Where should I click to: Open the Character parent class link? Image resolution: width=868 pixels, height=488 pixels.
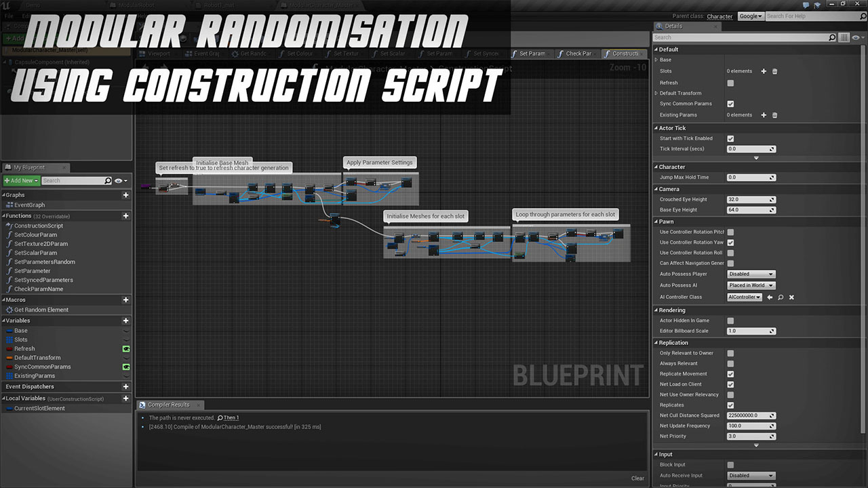[719, 16]
